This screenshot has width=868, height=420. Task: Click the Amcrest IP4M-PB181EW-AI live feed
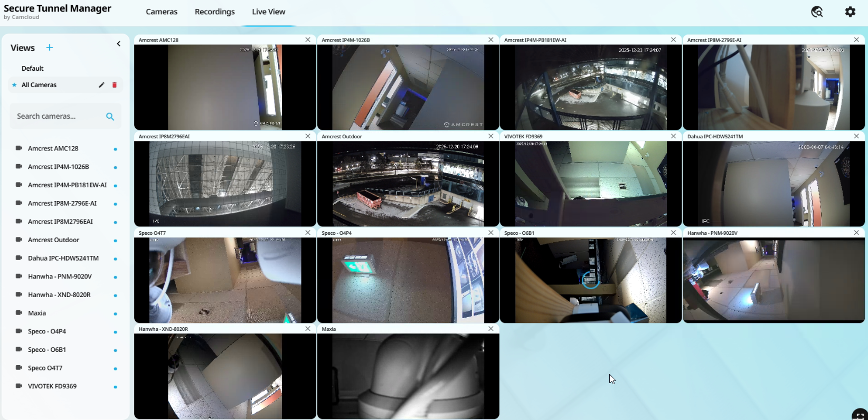point(591,87)
